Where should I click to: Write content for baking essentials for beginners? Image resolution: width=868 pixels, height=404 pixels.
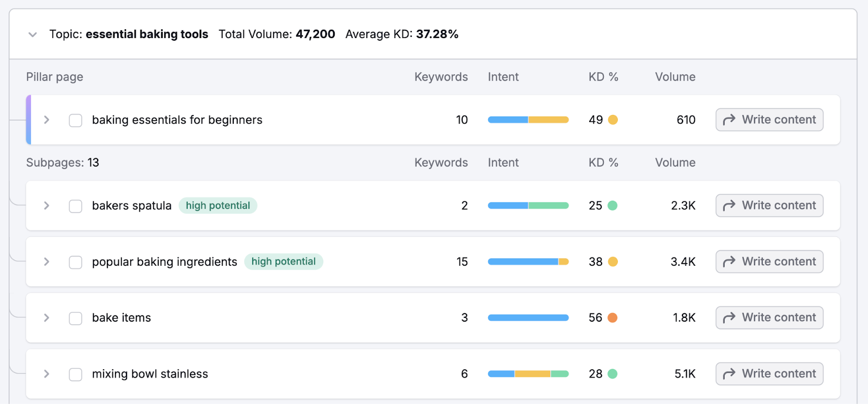point(769,120)
